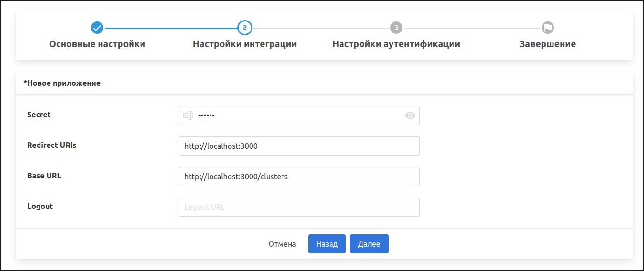Select the Настройки интеграции step label
This screenshot has height=271, width=644.
pyautogui.click(x=244, y=44)
